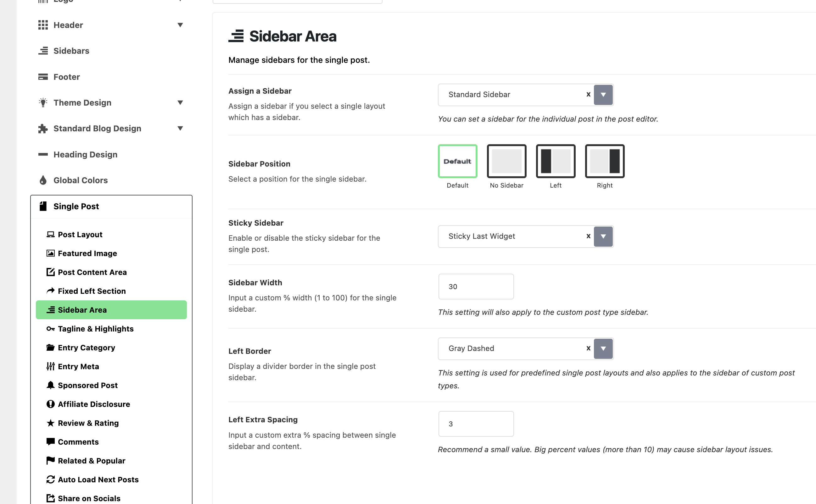Click the Sponsored Post bell icon
Image resolution: width=816 pixels, height=504 pixels.
coord(50,385)
